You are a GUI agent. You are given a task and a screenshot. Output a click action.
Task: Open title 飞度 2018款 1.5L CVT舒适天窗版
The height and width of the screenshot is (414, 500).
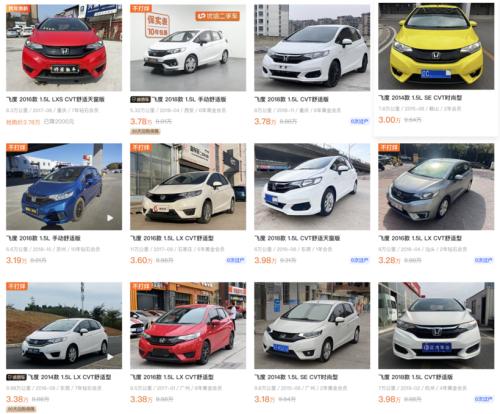pos(297,238)
